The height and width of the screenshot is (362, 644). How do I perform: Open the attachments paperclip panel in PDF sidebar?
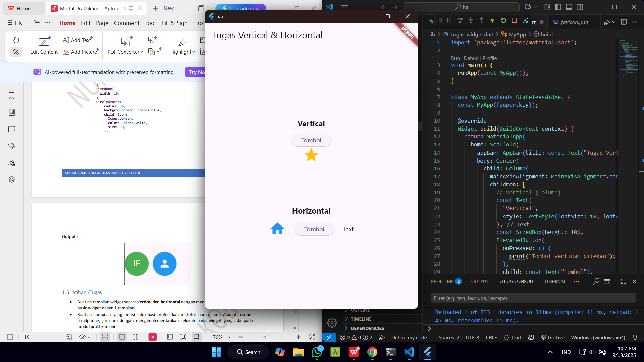click(x=12, y=146)
